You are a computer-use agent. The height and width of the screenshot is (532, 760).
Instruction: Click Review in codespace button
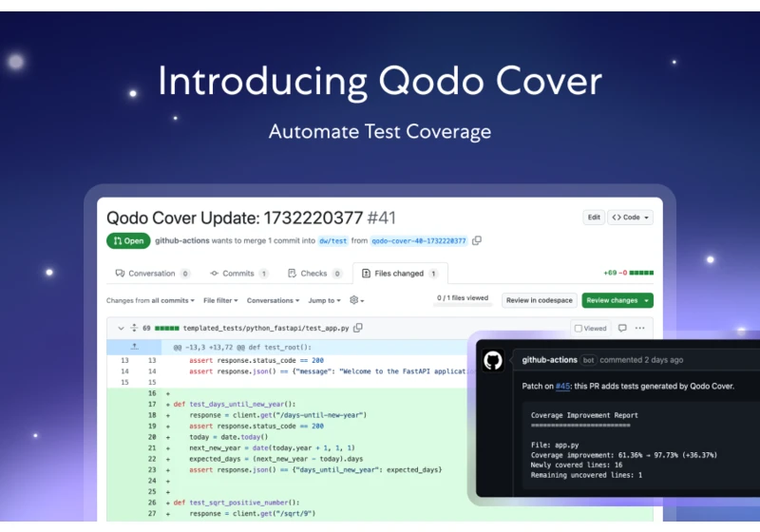tap(539, 300)
